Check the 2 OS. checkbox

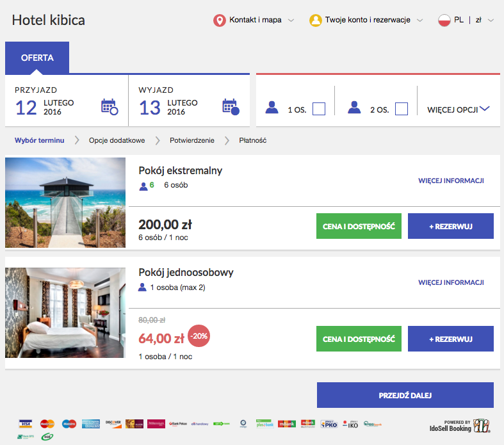pyautogui.click(x=402, y=109)
